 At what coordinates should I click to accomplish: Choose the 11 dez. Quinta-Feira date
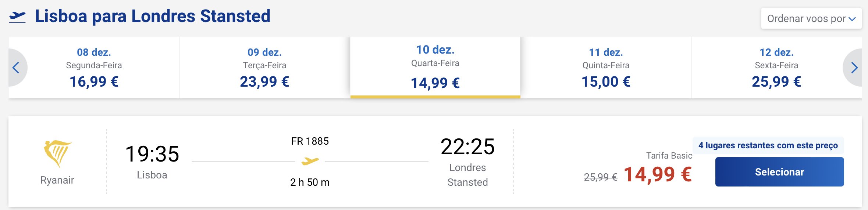point(606,68)
